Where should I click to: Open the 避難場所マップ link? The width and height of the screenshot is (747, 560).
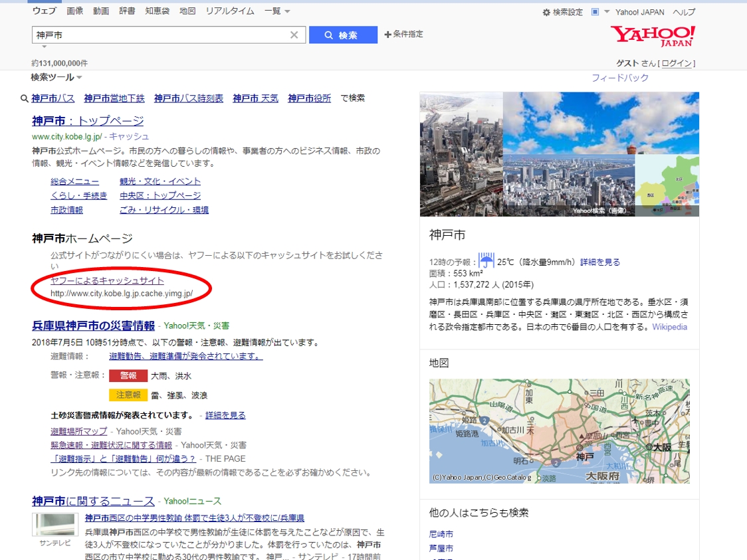tap(78, 431)
